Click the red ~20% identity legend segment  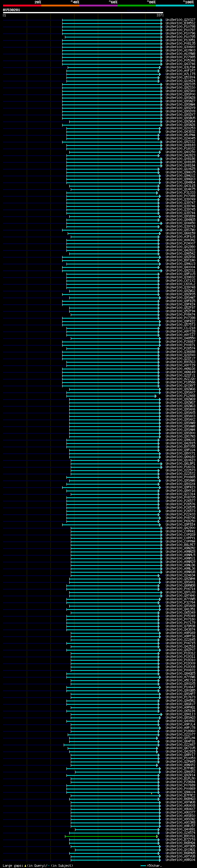pyautogui.click(x=22, y=6)
